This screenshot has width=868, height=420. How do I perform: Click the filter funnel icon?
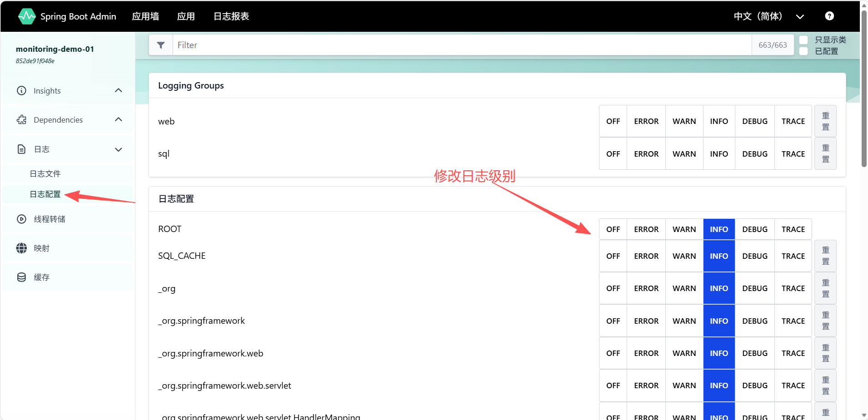click(x=161, y=45)
